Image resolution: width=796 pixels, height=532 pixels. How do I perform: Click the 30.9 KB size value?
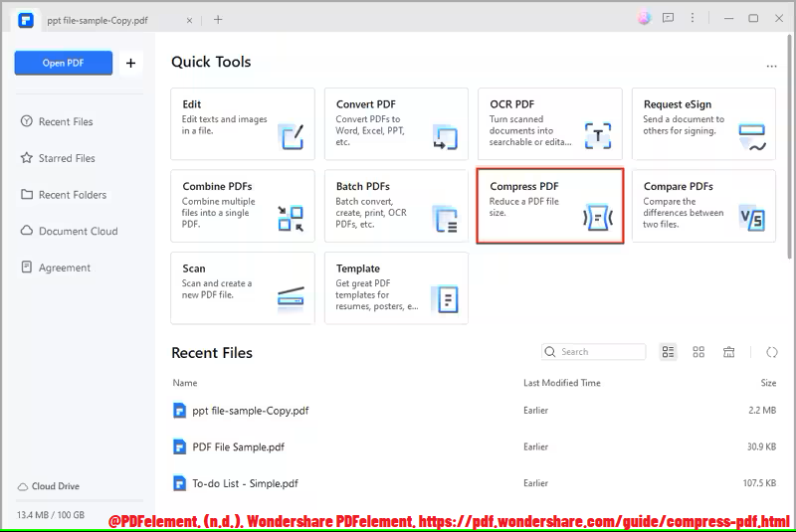761,446
